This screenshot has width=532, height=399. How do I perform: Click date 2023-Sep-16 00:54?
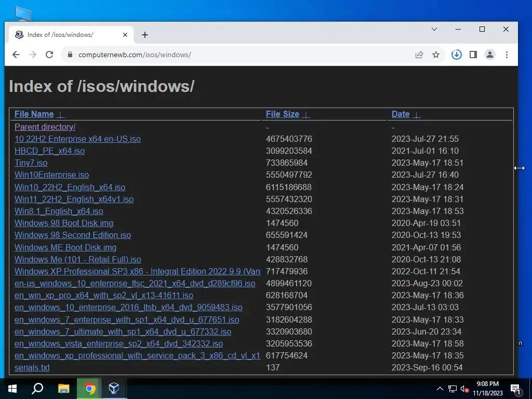(x=427, y=367)
